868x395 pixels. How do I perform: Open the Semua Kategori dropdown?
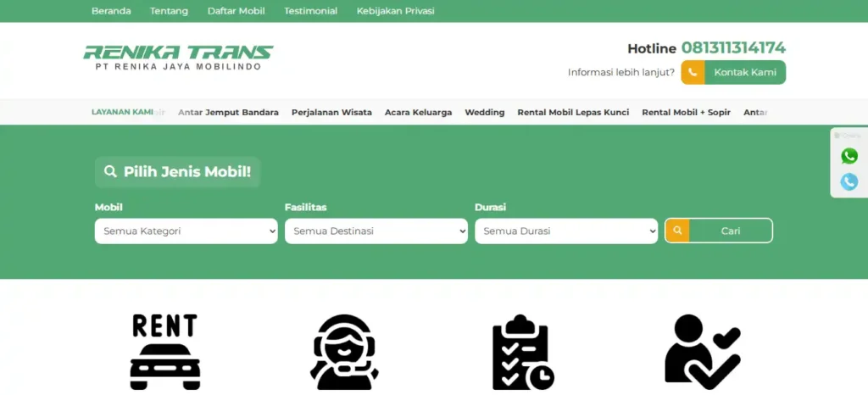coord(186,231)
